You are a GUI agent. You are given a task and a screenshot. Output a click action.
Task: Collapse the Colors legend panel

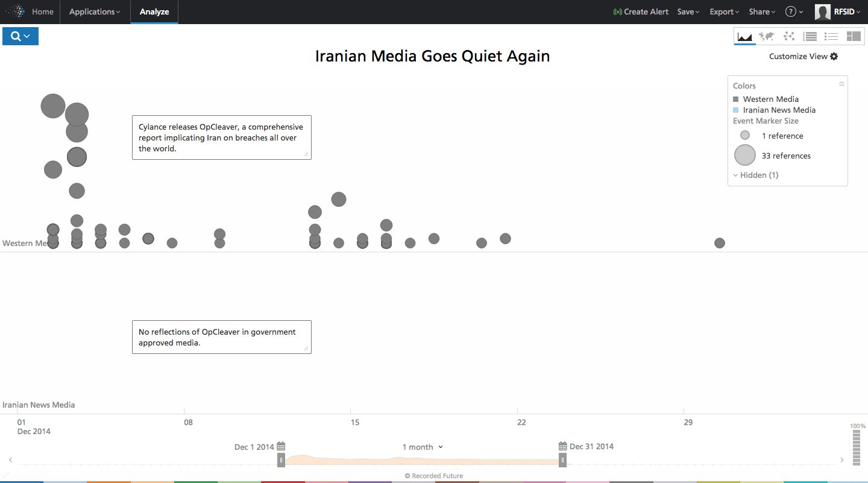[841, 84]
